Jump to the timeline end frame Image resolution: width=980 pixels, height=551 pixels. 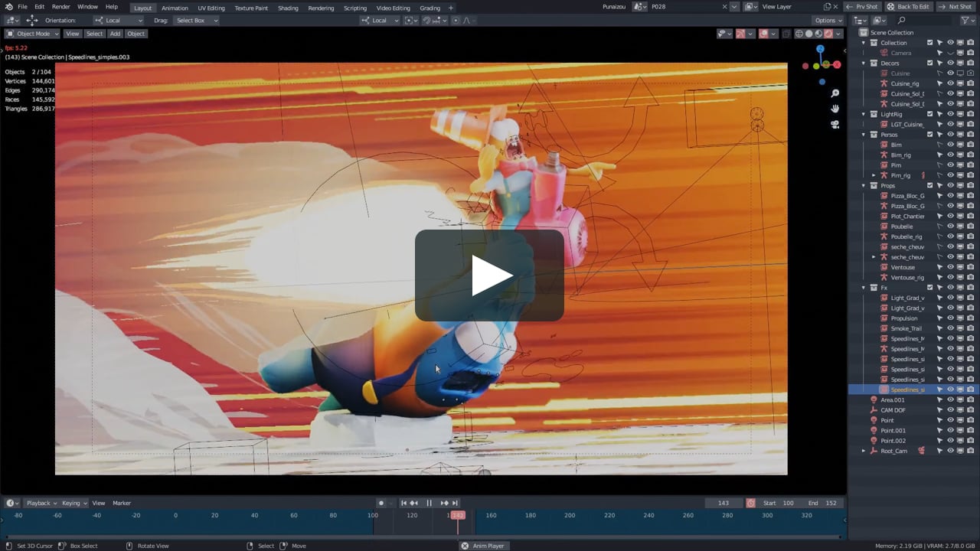[455, 503]
